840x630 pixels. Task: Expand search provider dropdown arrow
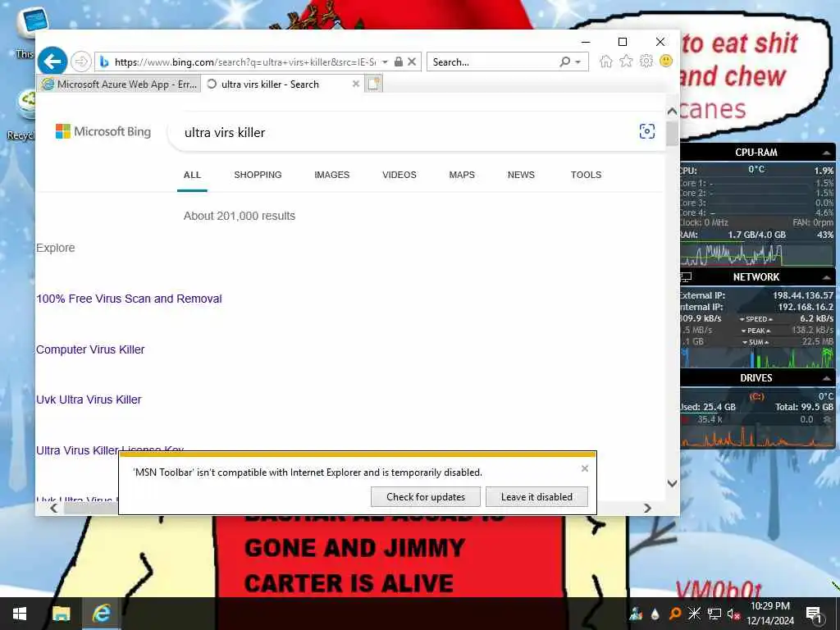[x=578, y=62]
